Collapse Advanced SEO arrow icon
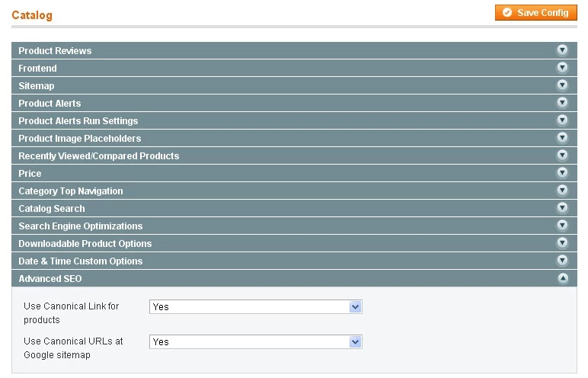 click(x=563, y=278)
